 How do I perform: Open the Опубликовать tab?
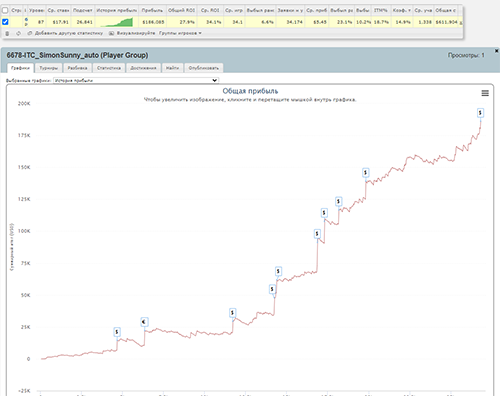204,68
